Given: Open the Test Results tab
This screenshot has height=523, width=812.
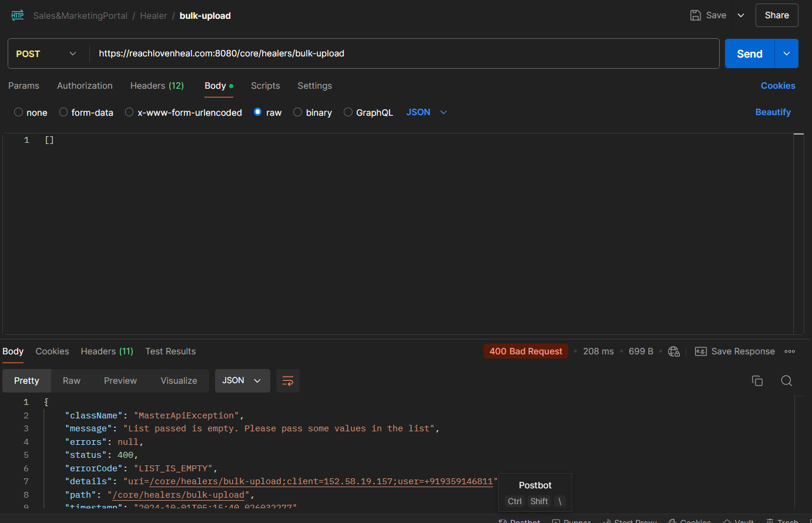Looking at the screenshot, I should (170, 351).
